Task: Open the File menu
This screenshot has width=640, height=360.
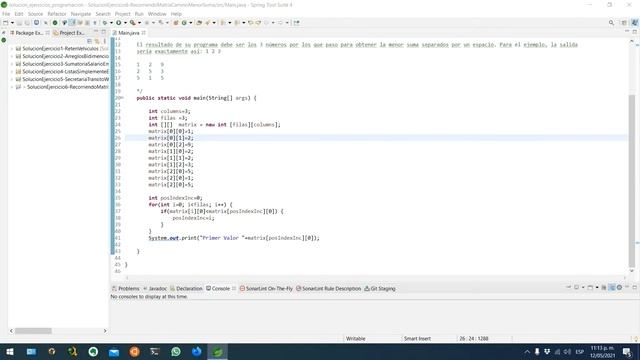Action: coord(6,14)
